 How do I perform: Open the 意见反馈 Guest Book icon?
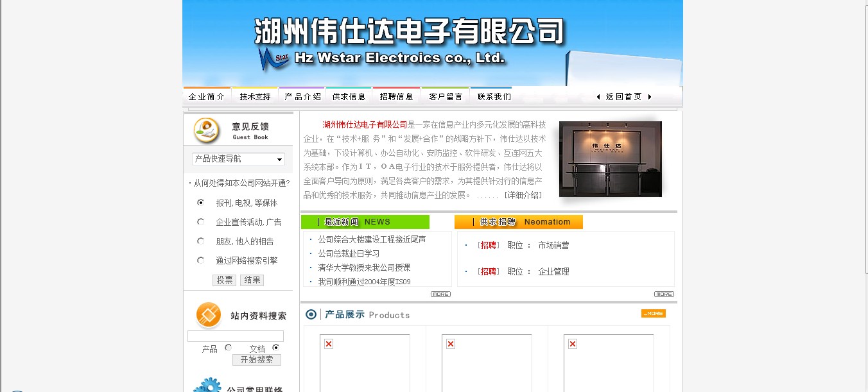click(x=207, y=130)
